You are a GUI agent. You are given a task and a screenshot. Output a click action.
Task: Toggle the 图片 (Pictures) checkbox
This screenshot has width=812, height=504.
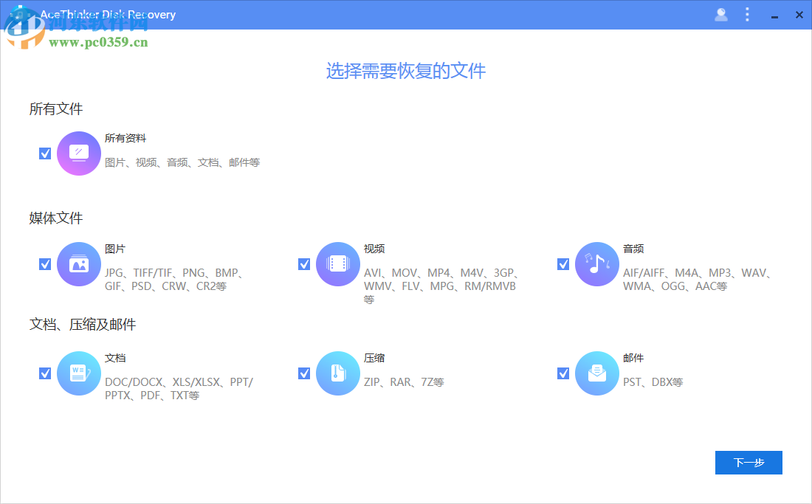tap(45, 263)
